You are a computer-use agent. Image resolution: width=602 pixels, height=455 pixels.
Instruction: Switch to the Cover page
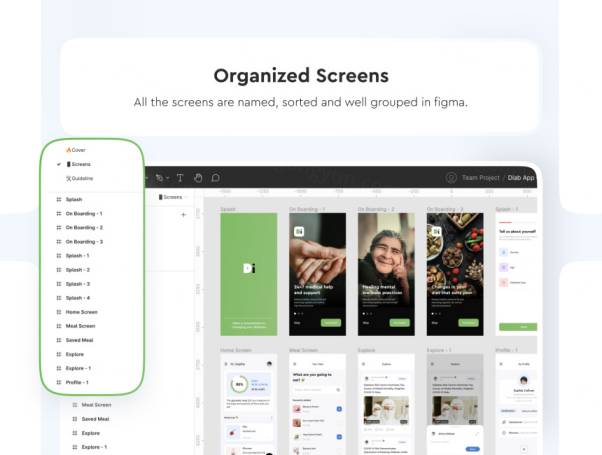(77, 150)
